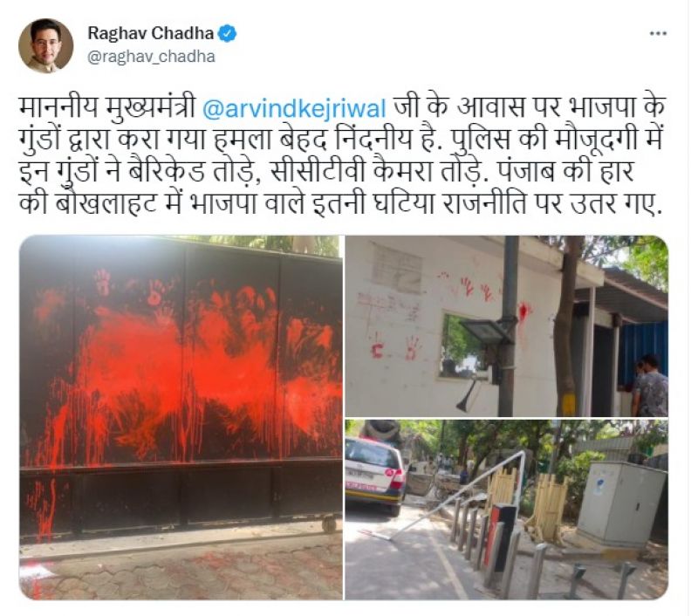This screenshot has height=616, width=698.
Task: View the white wall with red handprints photo
Action: (x=507, y=326)
